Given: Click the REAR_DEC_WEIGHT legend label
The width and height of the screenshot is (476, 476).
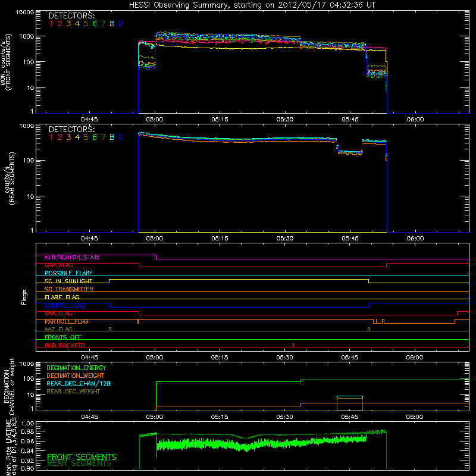Looking at the screenshot, I should (x=73, y=392).
